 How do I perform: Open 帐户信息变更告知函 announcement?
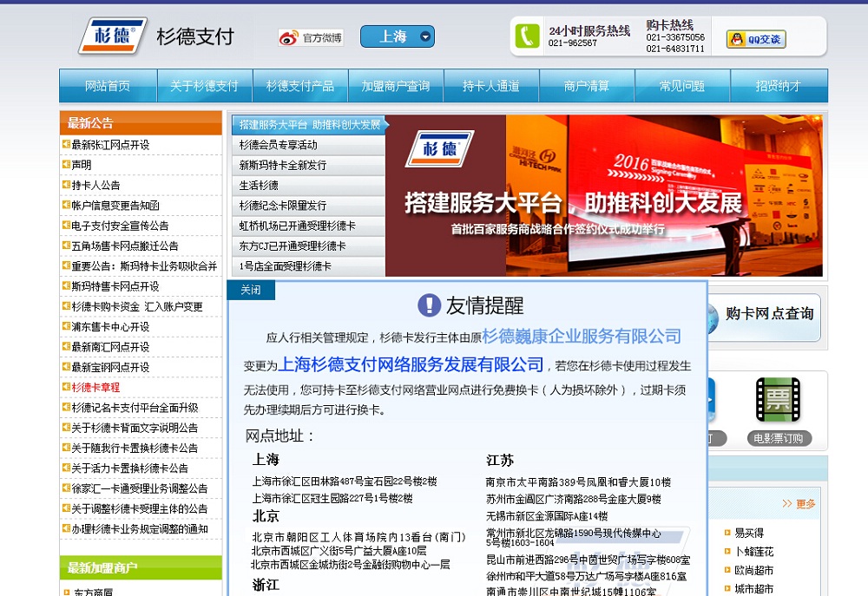tap(115, 206)
